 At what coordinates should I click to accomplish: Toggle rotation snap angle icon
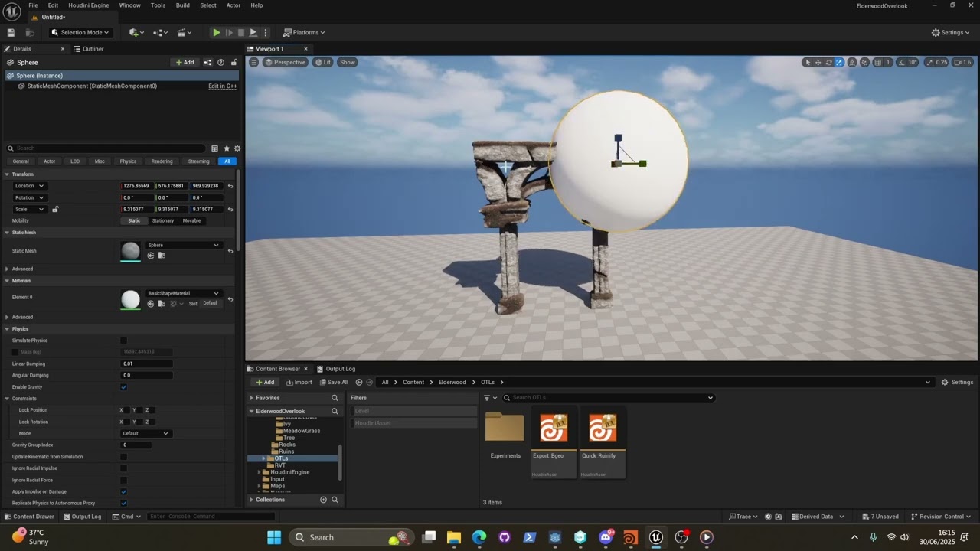coord(902,62)
